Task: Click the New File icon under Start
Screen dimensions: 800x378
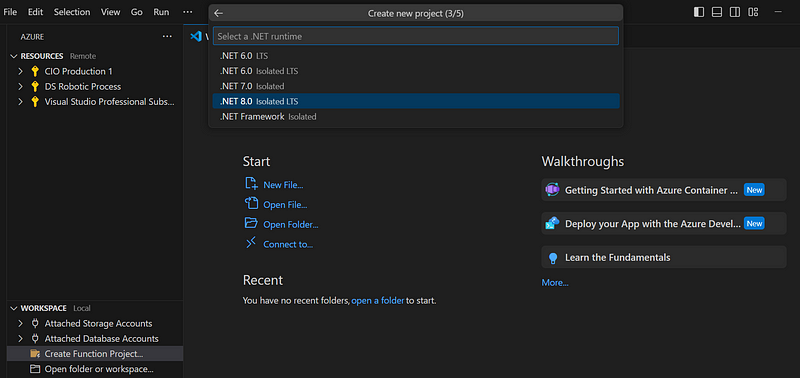Action: (251, 184)
